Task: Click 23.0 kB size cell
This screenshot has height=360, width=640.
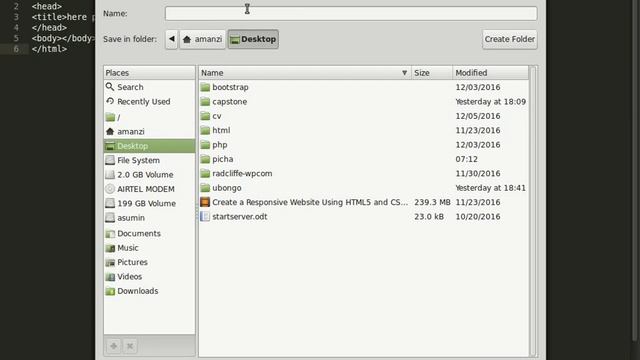Action: tap(429, 217)
